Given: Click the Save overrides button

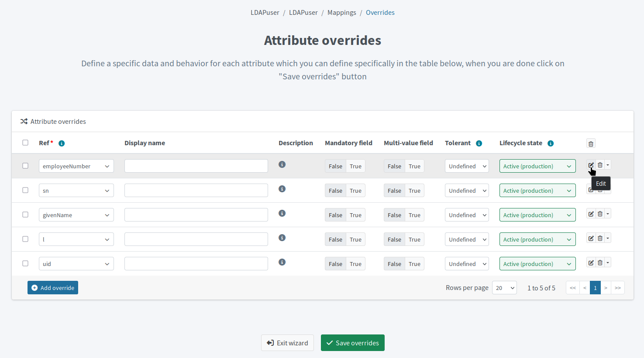Looking at the screenshot, I should (352, 343).
